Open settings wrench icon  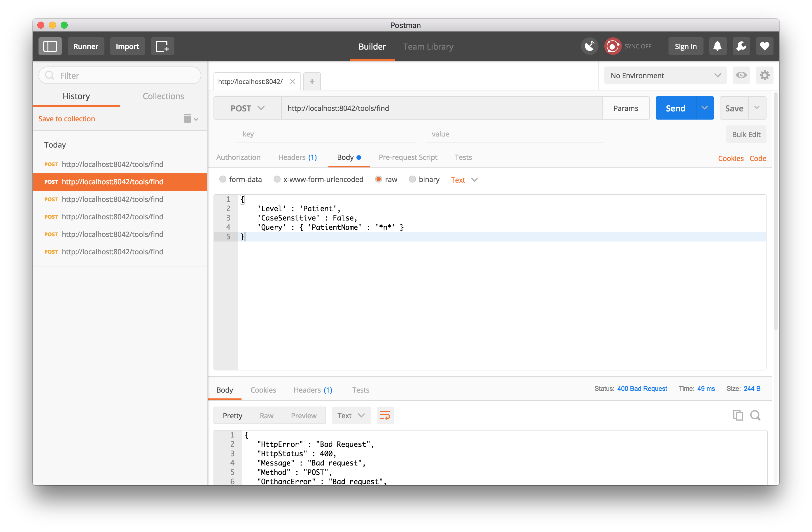tap(741, 46)
